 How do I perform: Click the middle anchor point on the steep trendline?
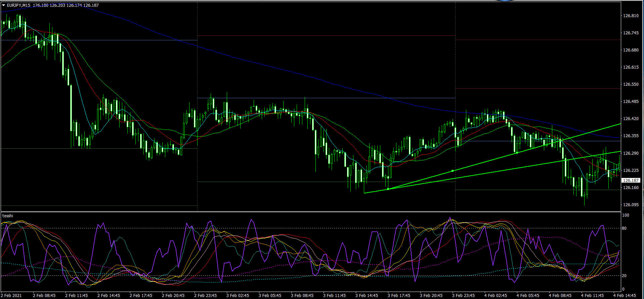[x=453, y=171]
